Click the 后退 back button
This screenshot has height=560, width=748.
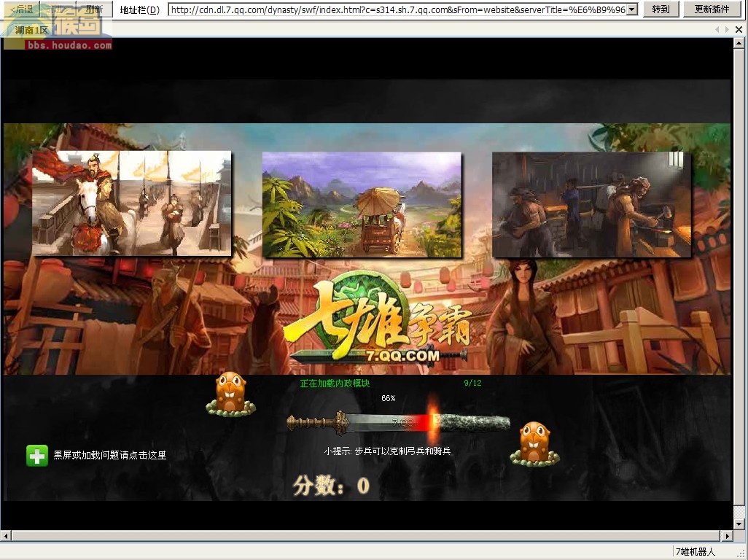click(21, 9)
